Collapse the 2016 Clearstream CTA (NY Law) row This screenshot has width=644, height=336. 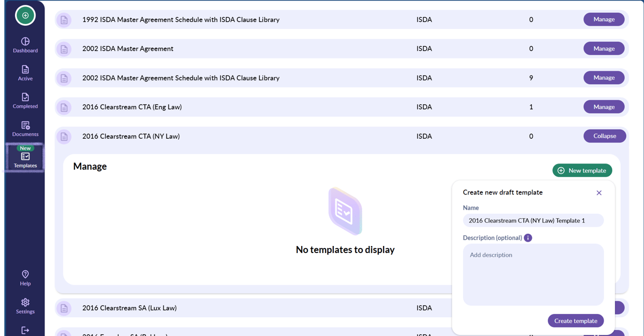coord(604,136)
